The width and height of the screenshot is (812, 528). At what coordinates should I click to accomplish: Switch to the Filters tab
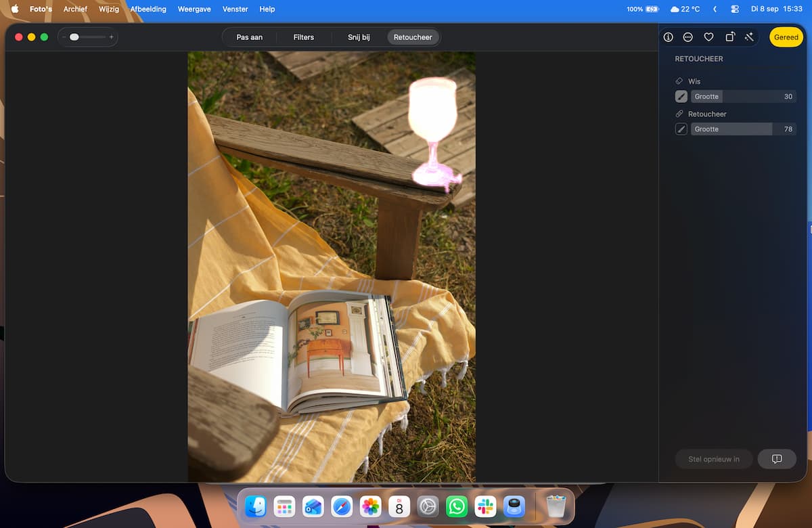(304, 37)
